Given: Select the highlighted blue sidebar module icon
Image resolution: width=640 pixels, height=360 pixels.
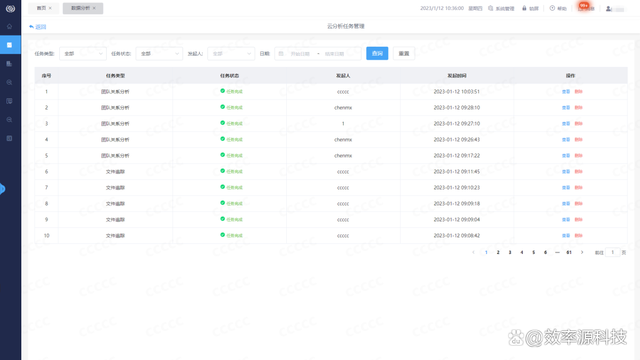Looking at the screenshot, I should 9,45.
